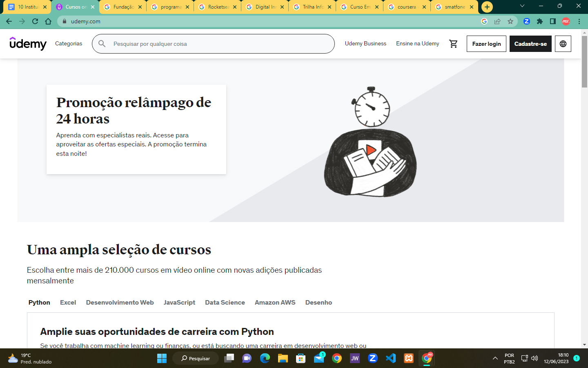Open the weather widget showing 19°C
The height and width of the screenshot is (368, 588).
pyautogui.click(x=30, y=358)
